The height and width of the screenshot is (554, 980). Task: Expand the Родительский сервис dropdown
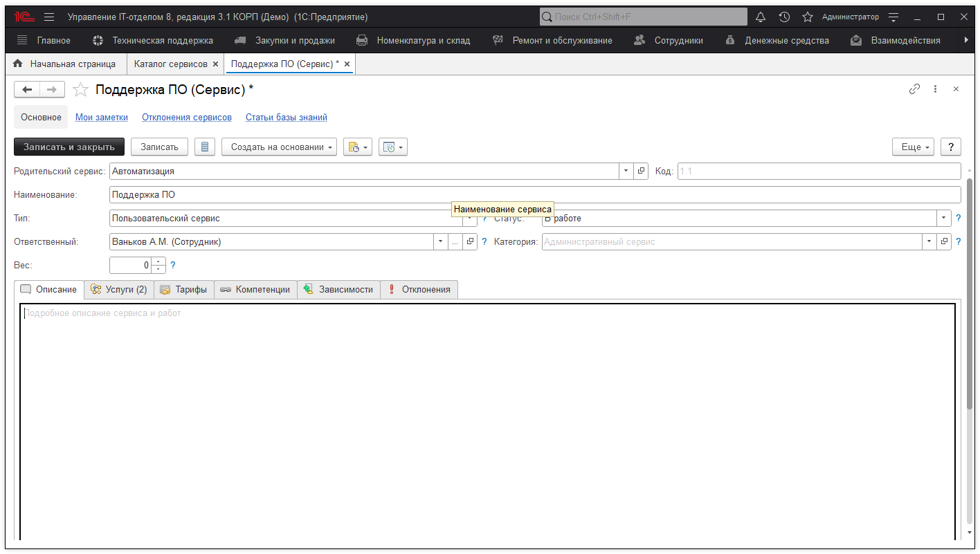626,171
